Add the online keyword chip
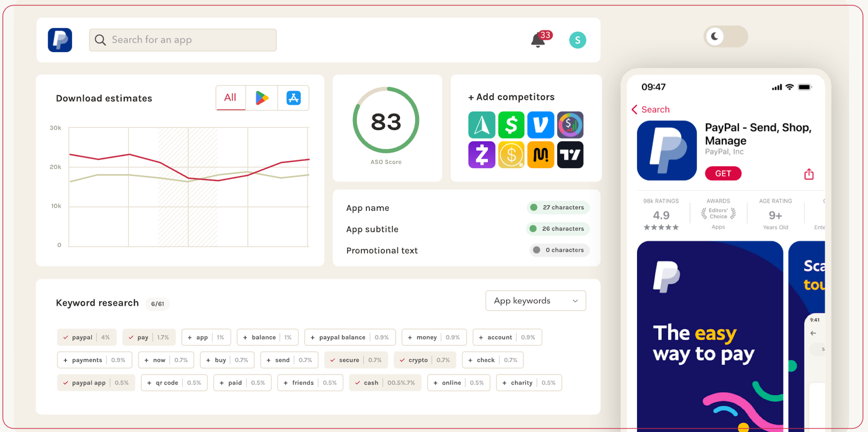The image size is (868, 432). coord(459,383)
